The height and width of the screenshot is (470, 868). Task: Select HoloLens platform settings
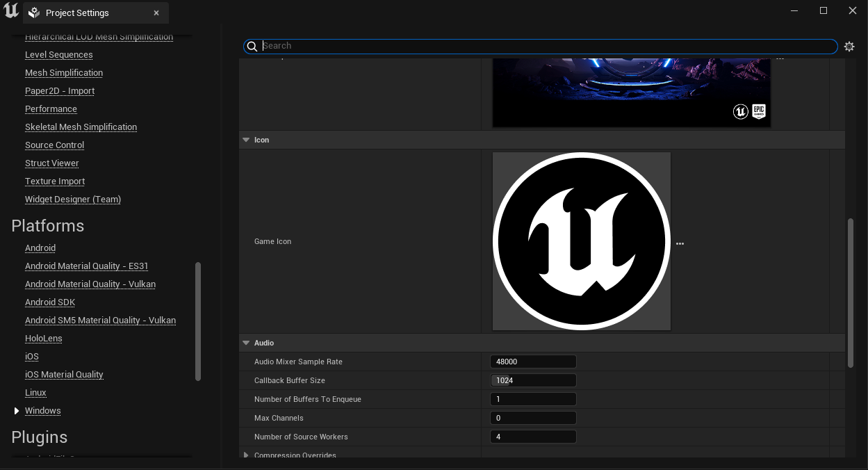(44, 339)
